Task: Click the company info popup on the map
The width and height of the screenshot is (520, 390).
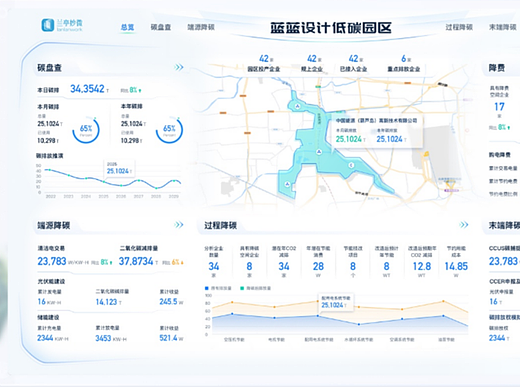Action: [377, 131]
